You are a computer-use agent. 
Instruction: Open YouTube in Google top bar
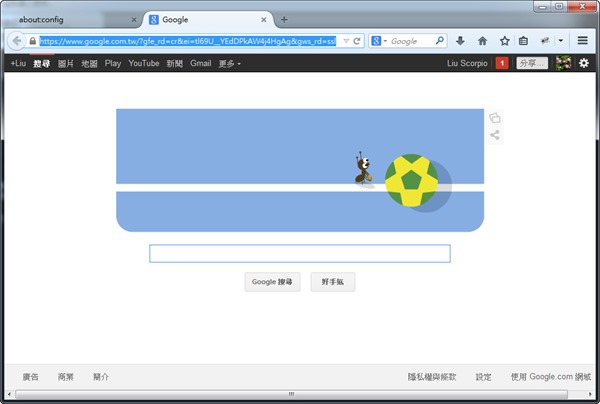click(144, 64)
